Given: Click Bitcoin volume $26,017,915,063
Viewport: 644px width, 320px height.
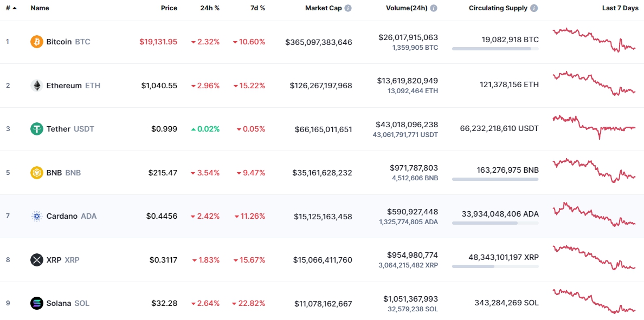Looking at the screenshot, I should 408,37.
